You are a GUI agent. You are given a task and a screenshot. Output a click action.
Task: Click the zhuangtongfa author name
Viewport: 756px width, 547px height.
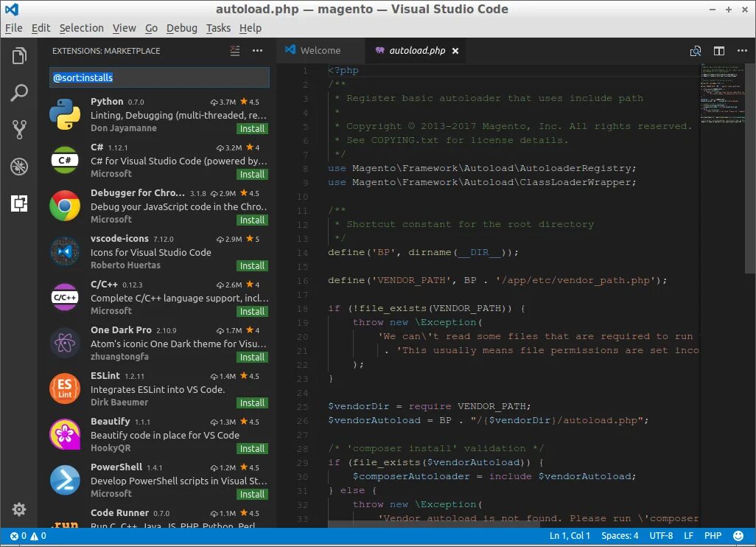(x=119, y=357)
